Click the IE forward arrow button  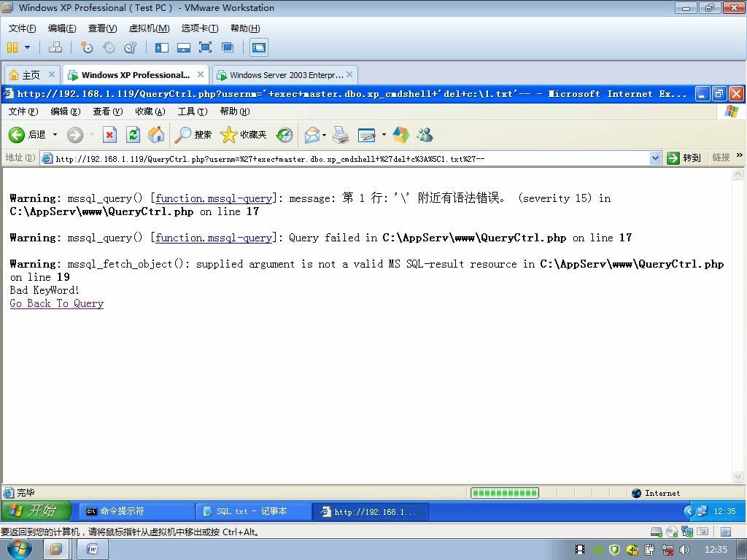pos(75,135)
